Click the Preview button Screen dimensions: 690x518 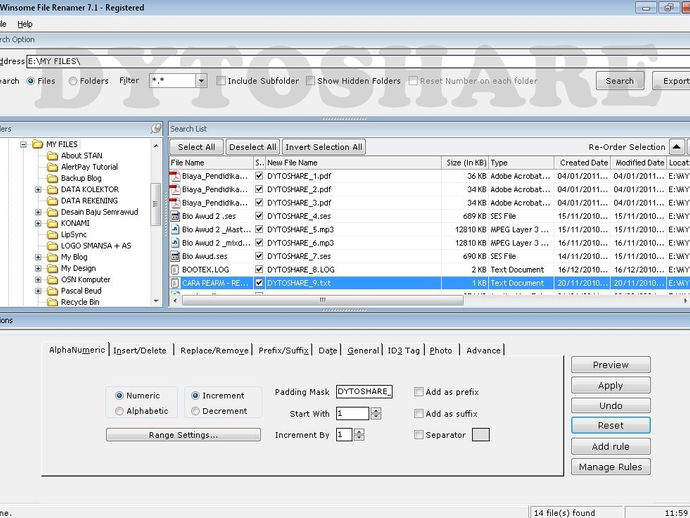coord(610,365)
